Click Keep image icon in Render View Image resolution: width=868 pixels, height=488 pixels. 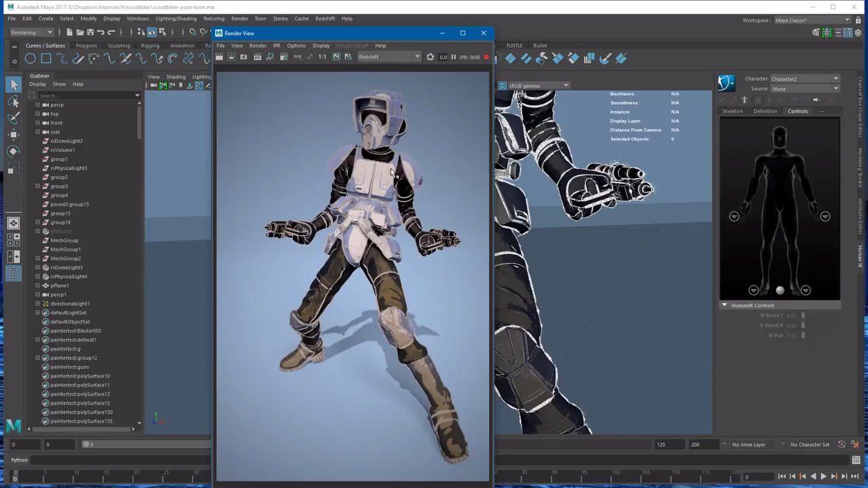coord(336,57)
